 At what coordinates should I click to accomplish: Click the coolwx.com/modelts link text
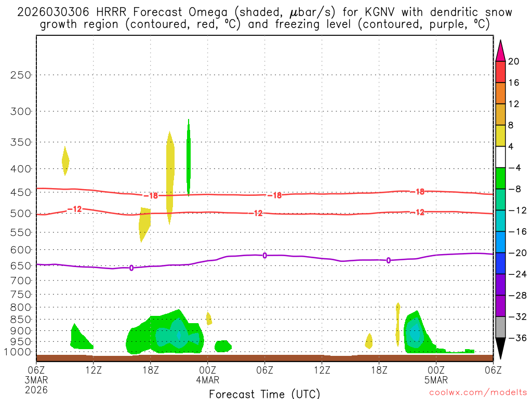(x=478, y=393)
